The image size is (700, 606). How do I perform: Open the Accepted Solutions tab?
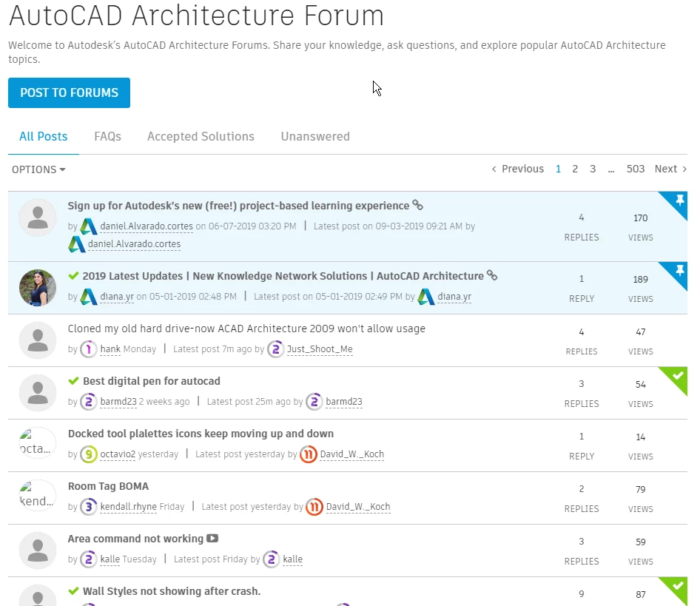[201, 136]
